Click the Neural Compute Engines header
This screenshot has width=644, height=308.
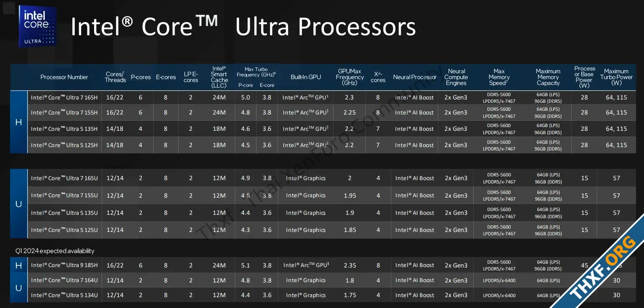point(456,77)
